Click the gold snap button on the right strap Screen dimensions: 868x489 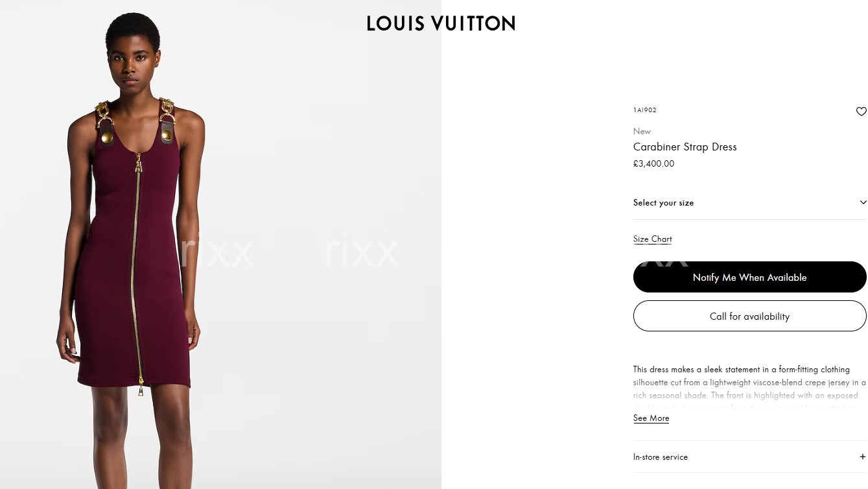pyautogui.click(x=167, y=135)
